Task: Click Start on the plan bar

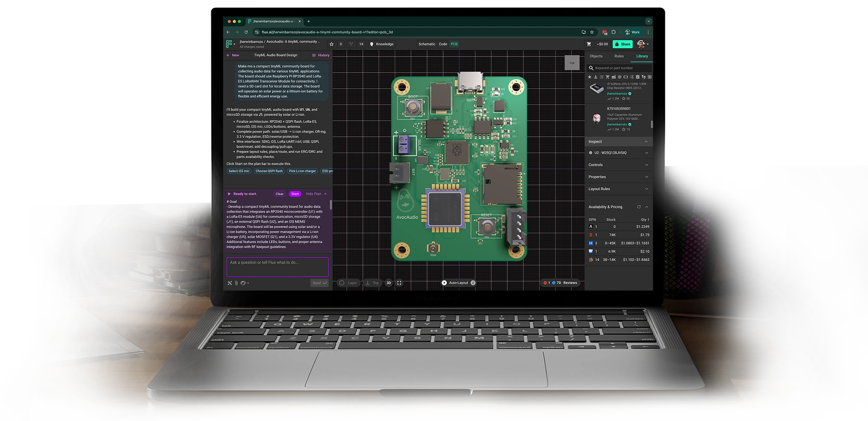Action: point(295,194)
